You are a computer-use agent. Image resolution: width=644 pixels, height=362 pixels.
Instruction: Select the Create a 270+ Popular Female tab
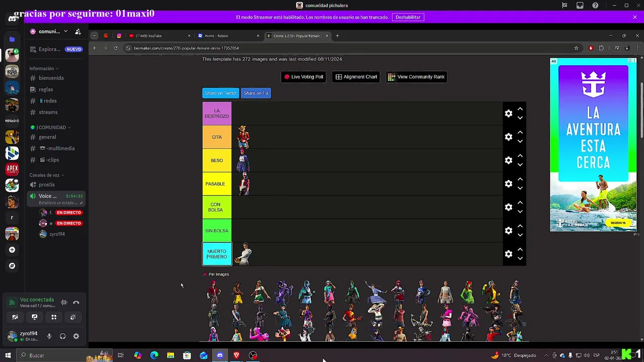297,36
